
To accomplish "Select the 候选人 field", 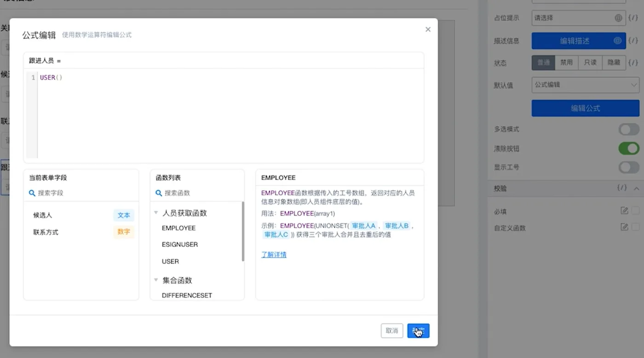I will [x=42, y=215].
